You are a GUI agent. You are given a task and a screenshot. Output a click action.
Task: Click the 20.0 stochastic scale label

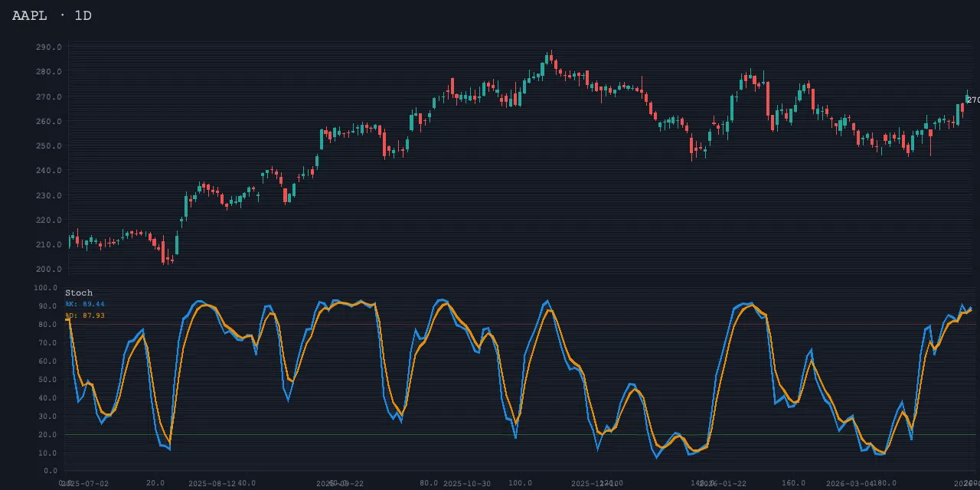48,435
